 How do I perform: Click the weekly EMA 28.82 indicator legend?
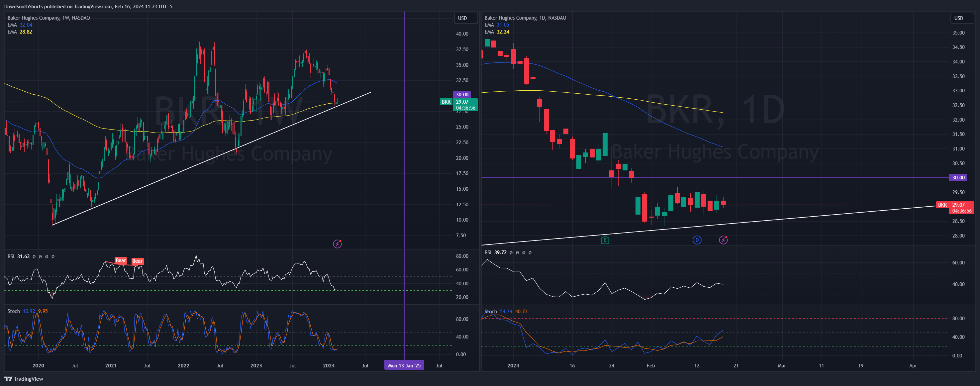[20, 32]
